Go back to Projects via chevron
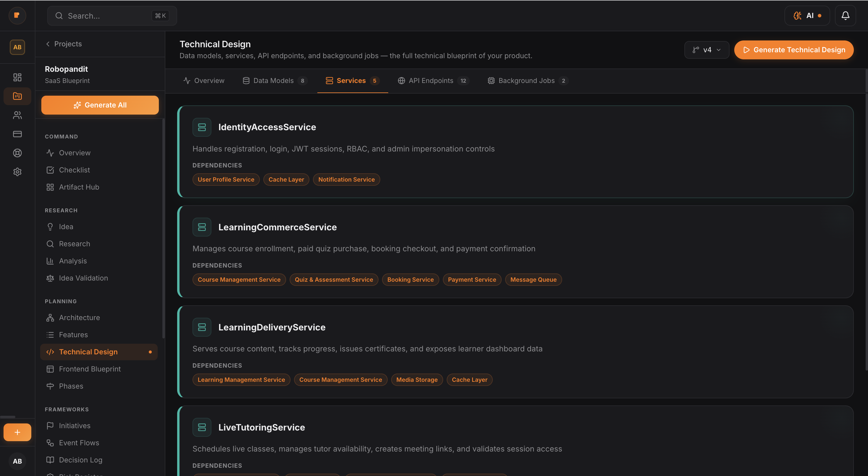The image size is (868, 476). pos(48,44)
